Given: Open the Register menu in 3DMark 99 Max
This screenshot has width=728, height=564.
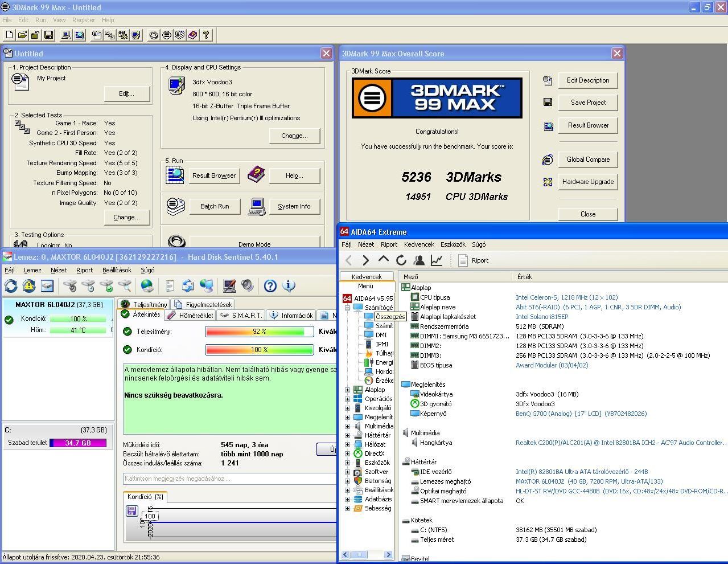Looking at the screenshot, I should tap(84, 20).
